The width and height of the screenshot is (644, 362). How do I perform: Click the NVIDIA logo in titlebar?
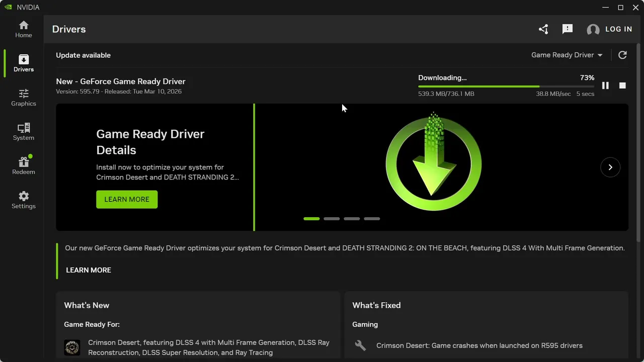tap(8, 7)
